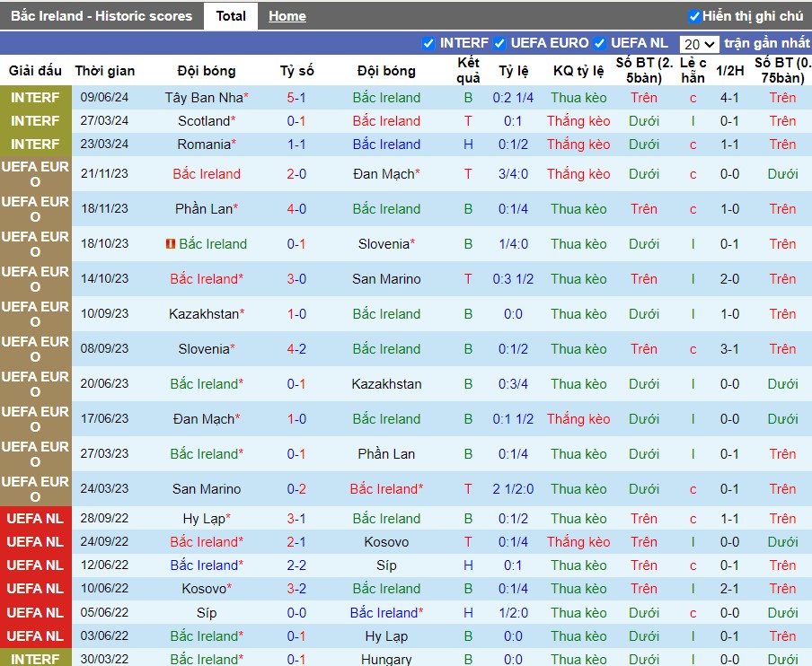Open Hungary team link on 30/03/22

386,660
